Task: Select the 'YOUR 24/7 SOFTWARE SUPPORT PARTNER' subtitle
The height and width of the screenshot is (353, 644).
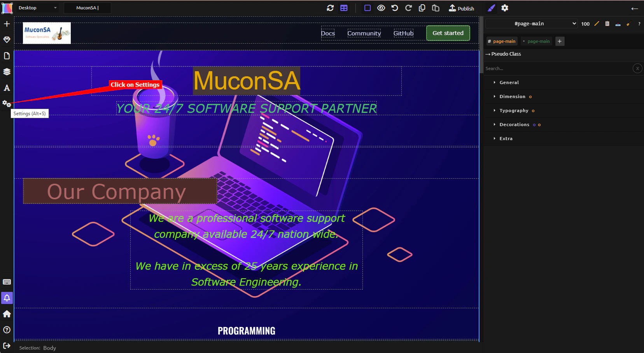Action: [x=247, y=108]
